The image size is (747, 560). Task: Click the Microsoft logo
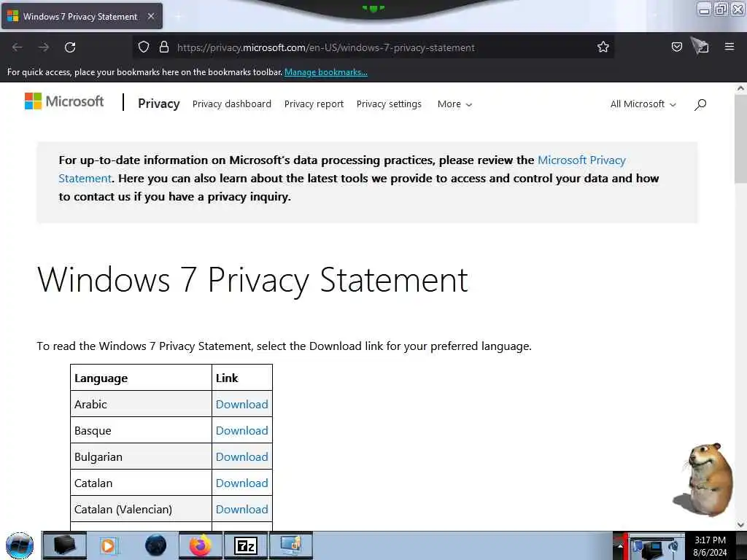[64, 101]
